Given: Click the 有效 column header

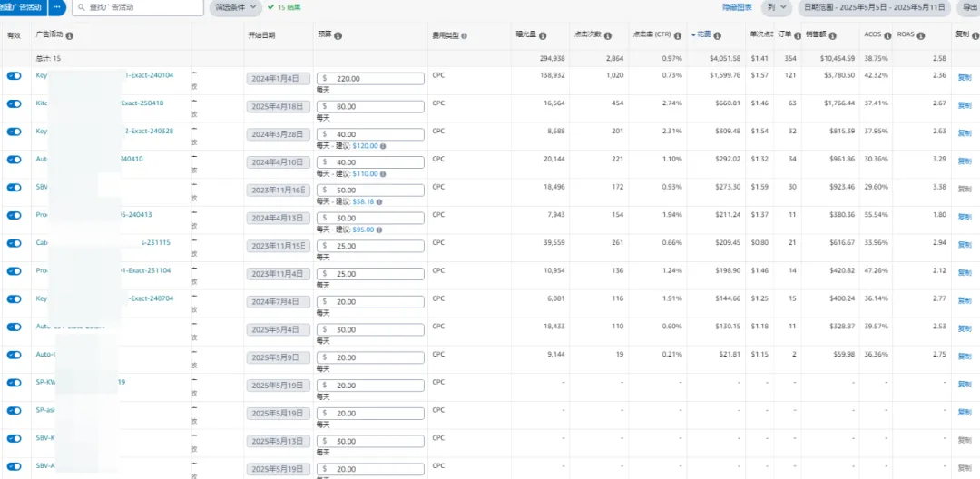Looking at the screenshot, I should [13, 35].
